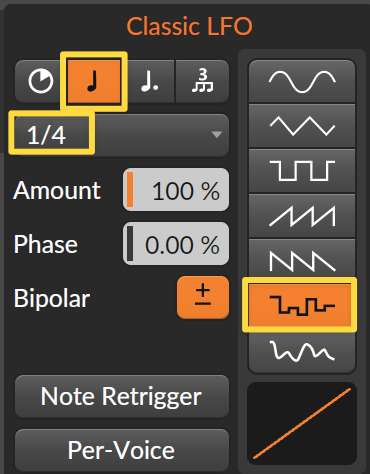Click the Phase 0.00 % field
Viewport: 370px width, 474px height.
(x=176, y=244)
